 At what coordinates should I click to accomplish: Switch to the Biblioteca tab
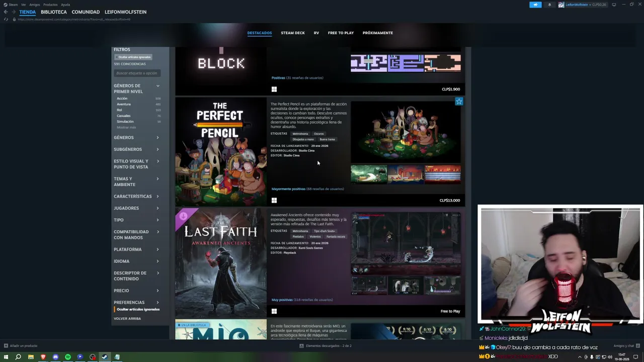[54, 12]
